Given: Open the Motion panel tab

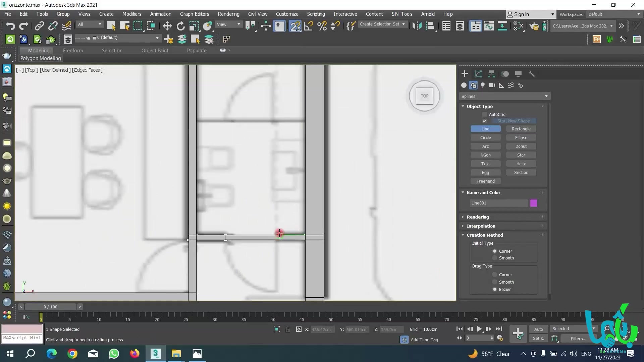Looking at the screenshot, I should click(505, 74).
